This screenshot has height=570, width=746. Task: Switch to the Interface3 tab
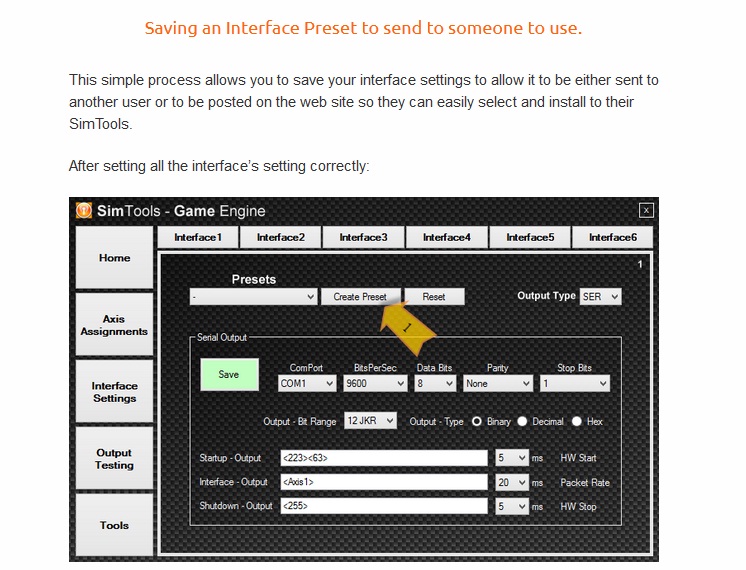(363, 237)
